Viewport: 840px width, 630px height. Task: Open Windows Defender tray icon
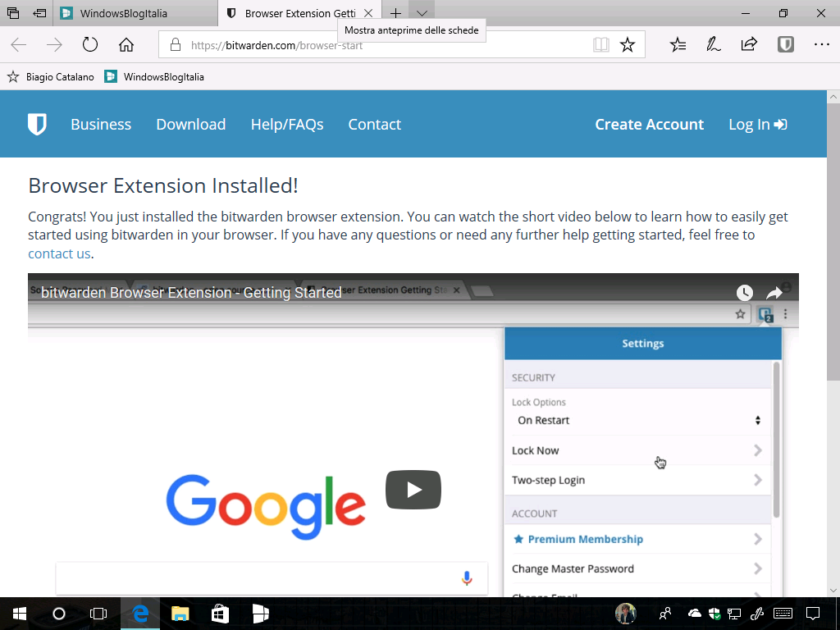714,614
